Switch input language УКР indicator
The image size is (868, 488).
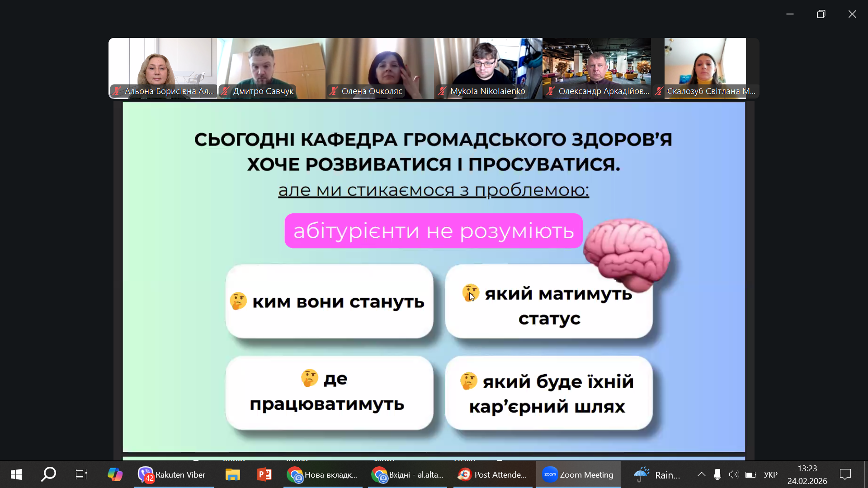[x=770, y=474]
